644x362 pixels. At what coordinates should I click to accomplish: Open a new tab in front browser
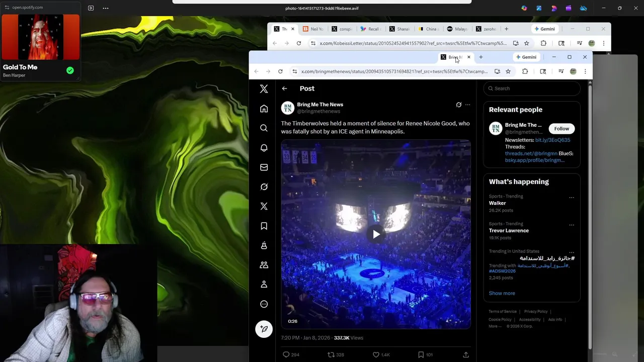coord(480,57)
